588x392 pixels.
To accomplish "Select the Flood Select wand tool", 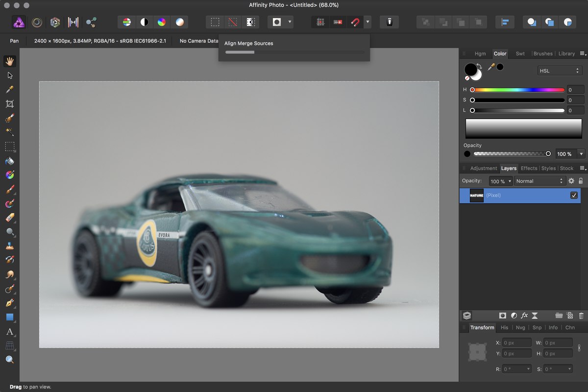I will pyautogui.click(x=10, y=132).
